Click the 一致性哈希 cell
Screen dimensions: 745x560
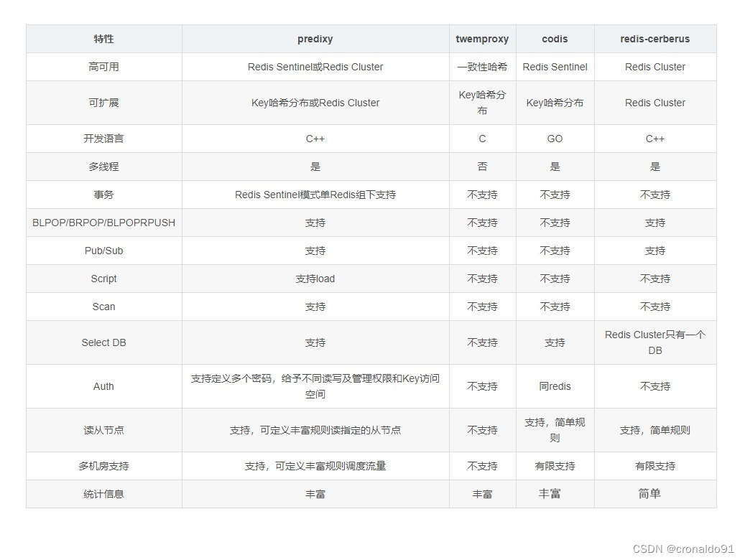pos(482,67)
